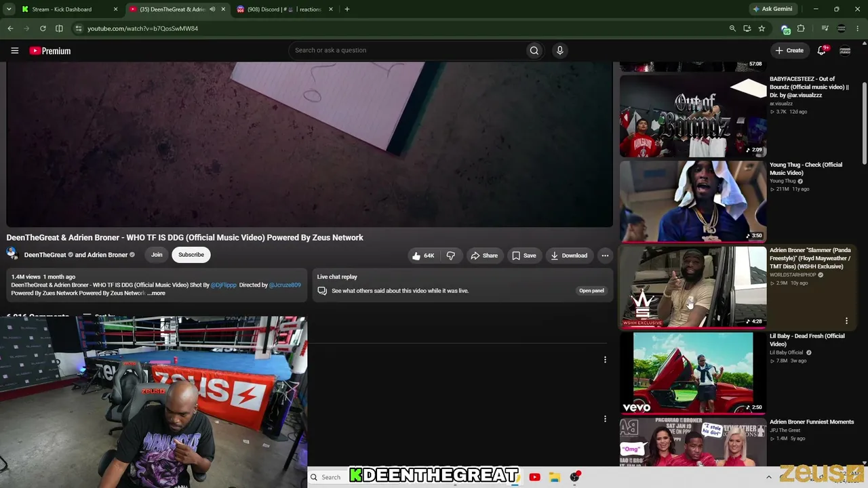Mute the YouTube tab audio icon
This screenshot has height=488, width=868.
[212, 9]
